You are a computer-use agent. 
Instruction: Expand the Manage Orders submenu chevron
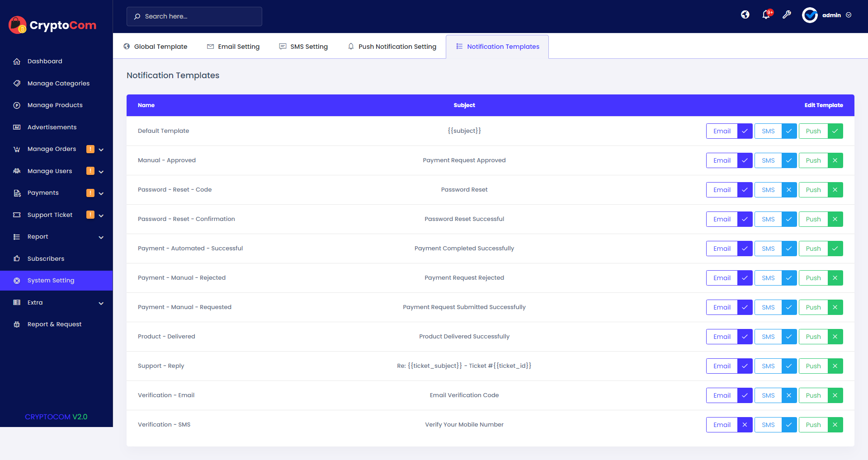pyautogui.click(x=101, y=150)
